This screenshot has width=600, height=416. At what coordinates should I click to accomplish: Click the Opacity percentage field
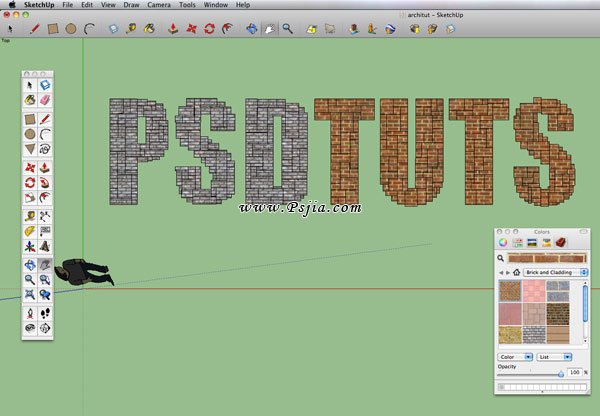point(574,372)
